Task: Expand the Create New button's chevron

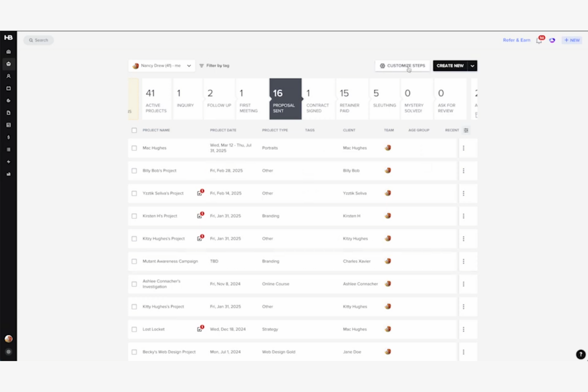Action: click(472, 66)
